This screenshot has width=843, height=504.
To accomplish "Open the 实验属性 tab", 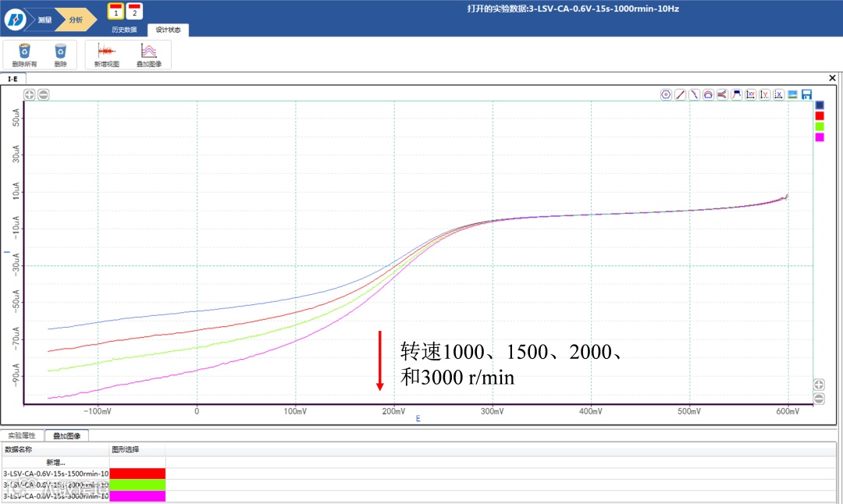I will pos(22,436).
